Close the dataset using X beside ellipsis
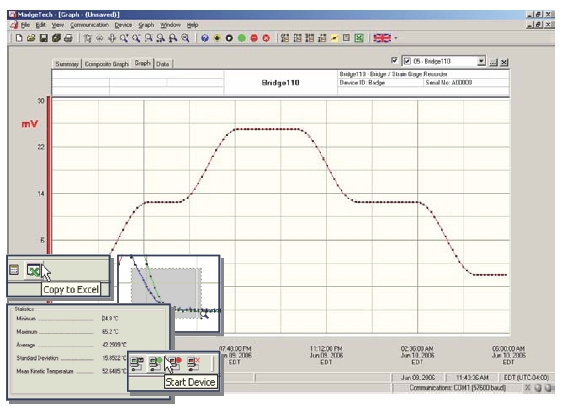564x406 pixels. tap(504, 62)
